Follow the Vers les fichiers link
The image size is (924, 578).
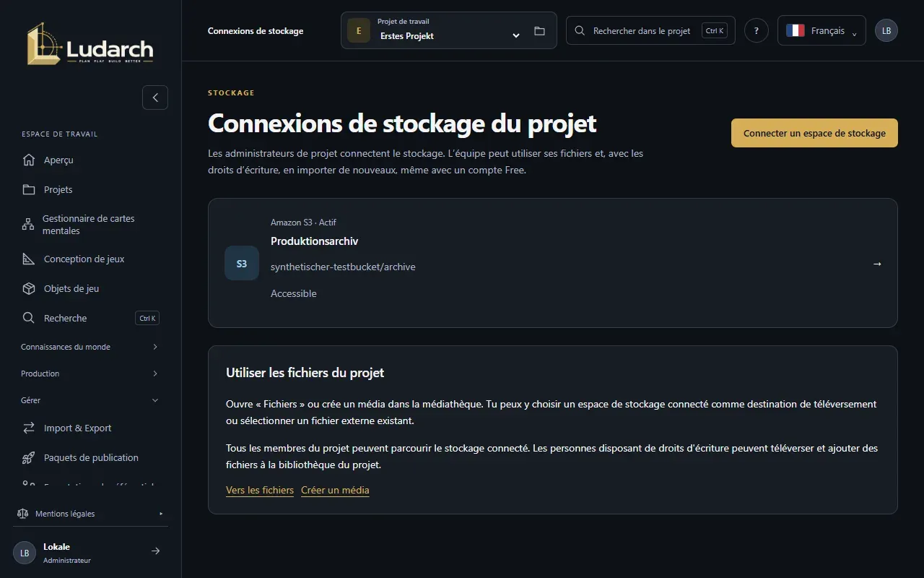260,490
